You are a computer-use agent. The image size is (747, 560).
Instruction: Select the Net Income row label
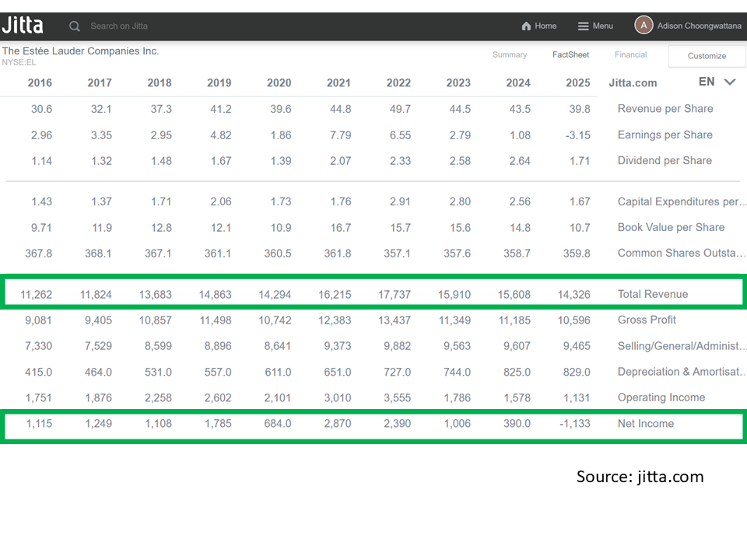coord(645,424)
